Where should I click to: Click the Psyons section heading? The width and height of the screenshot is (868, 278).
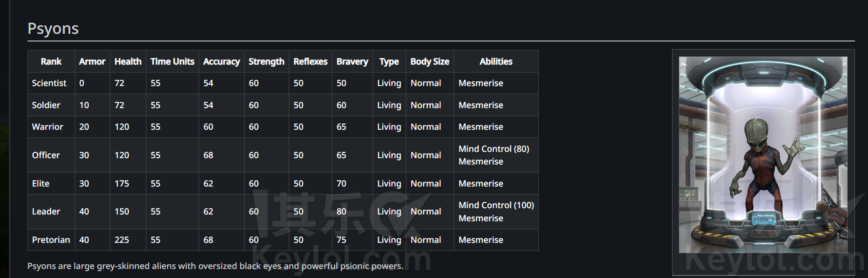pyautogui.click(x=53, y=28)
